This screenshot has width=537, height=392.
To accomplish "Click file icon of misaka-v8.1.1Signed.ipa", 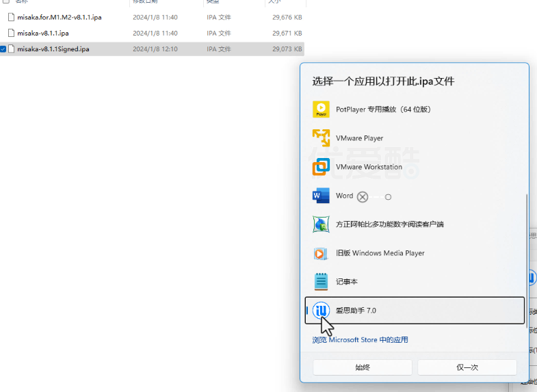I will click(x=12, y=49).
